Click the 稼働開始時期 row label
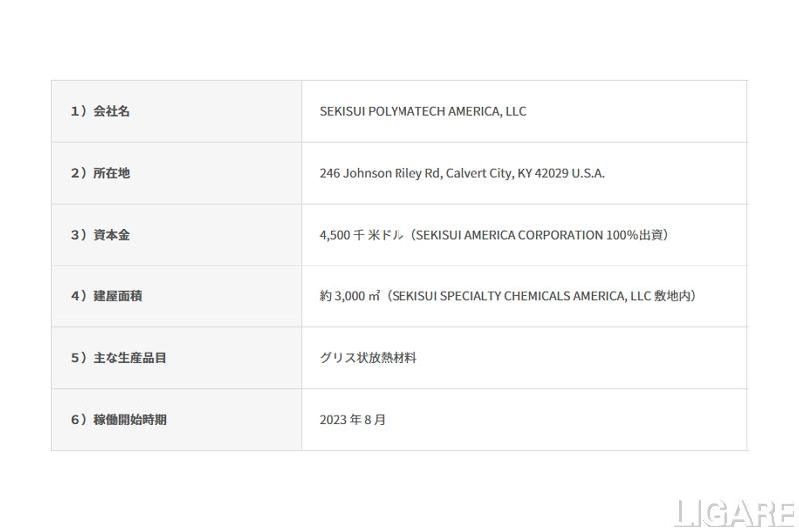 [x=130, y=419]
